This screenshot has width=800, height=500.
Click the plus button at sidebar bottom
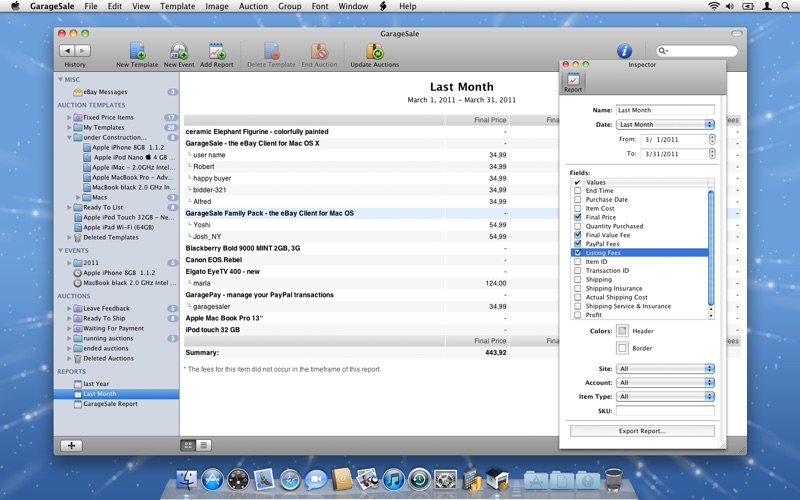click(x=72, y=445)
